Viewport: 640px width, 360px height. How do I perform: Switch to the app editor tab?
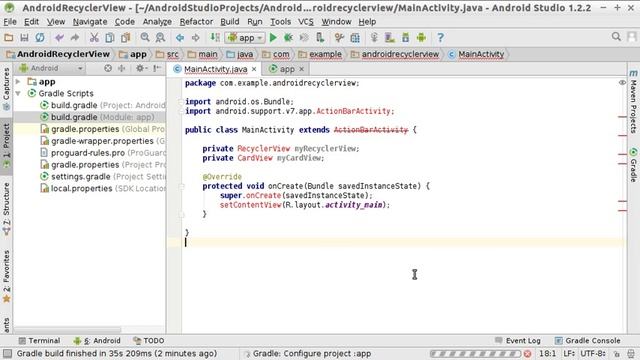pyautogui.click(x=287, y=69)
